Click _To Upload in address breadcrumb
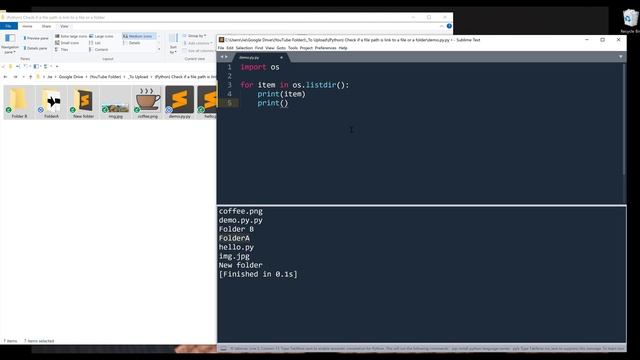 click(138, 77)
